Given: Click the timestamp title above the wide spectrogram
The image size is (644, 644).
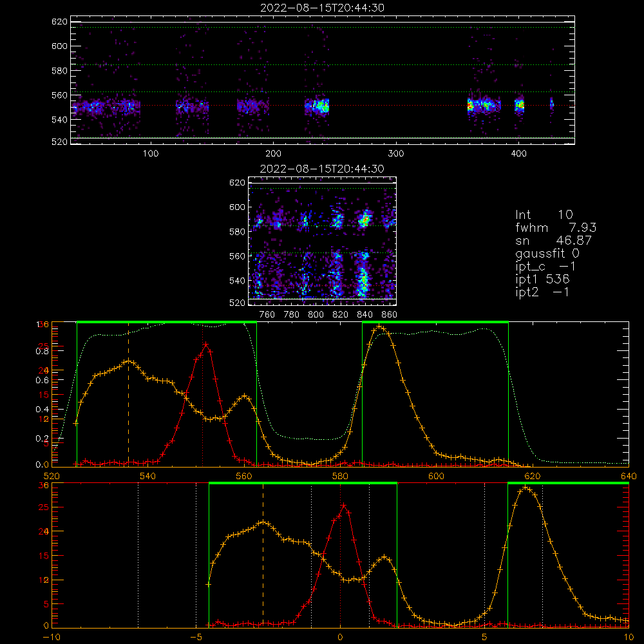Looking at the screenshot, I should click(x=323, y=8).
